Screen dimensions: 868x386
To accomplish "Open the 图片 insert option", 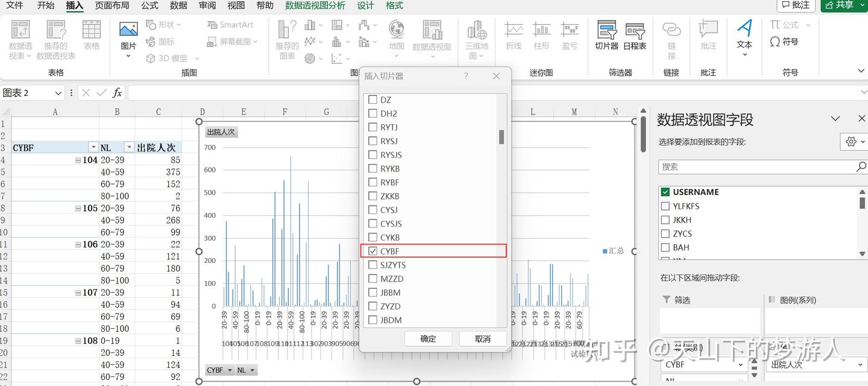I will pyautogui.click(x=128, y=40).
